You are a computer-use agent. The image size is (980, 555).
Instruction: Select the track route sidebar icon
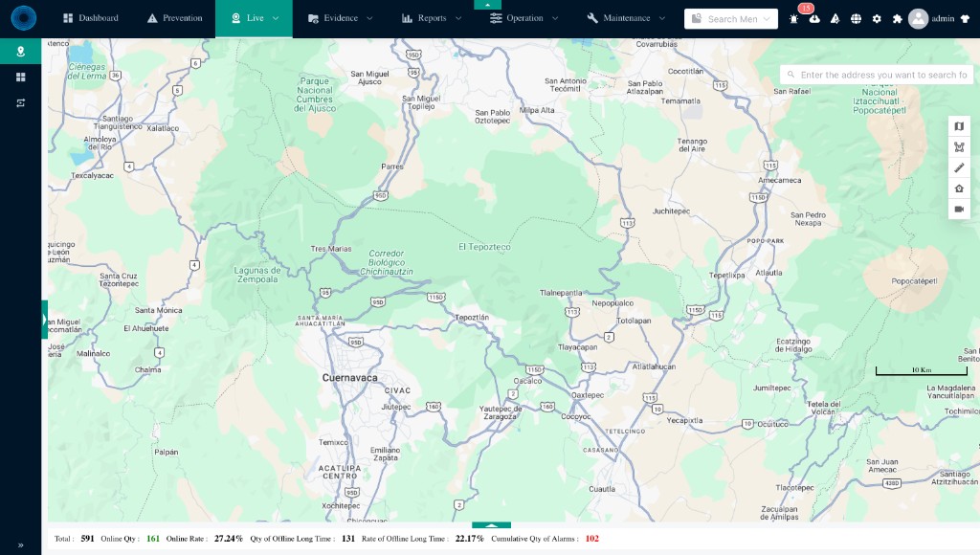tap(21, 103)
